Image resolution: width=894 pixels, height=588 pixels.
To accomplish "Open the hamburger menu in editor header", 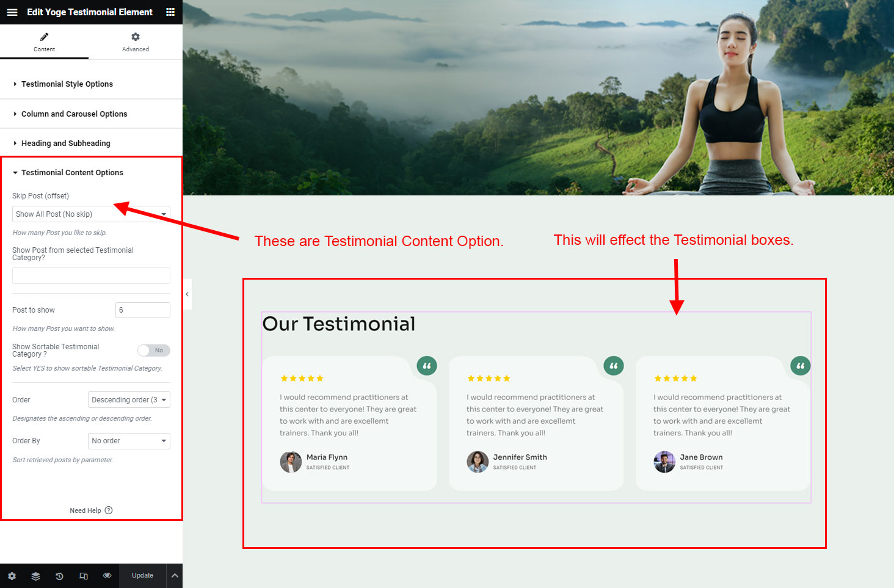I will (x=12, y=12).
